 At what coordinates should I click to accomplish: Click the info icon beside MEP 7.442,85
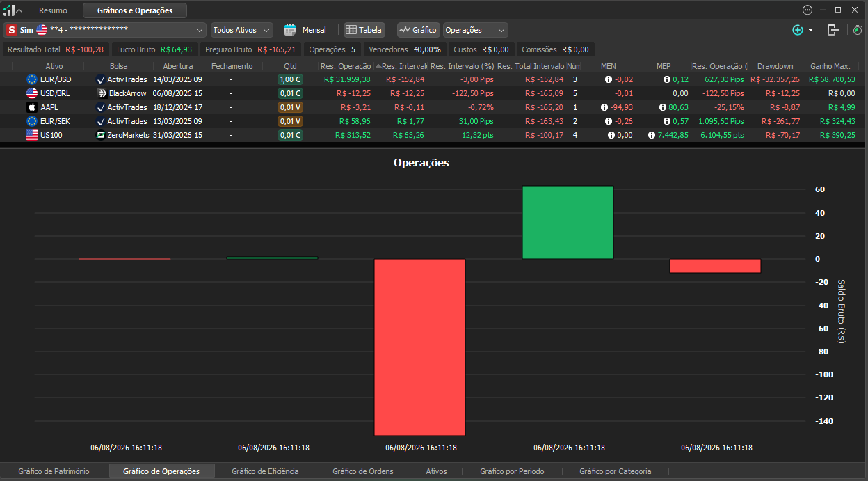(x=652, y=135)
